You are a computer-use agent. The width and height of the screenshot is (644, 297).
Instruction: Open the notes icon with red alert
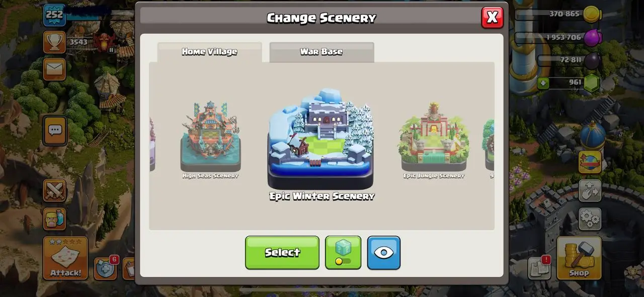click(539, 268)
